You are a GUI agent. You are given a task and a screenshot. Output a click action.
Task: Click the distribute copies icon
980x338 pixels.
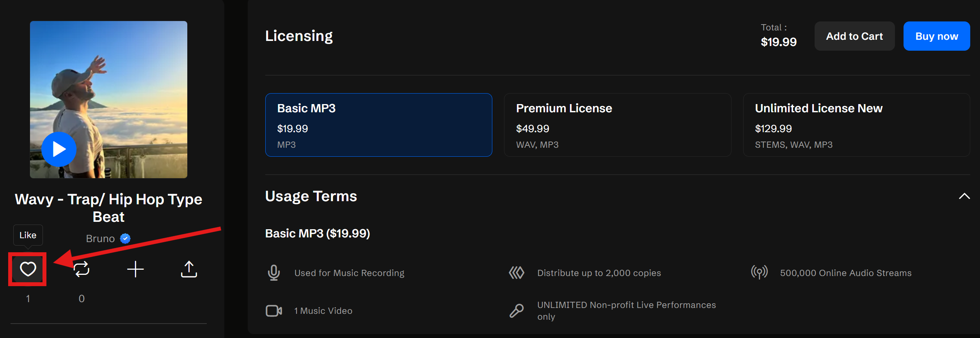[x=517, y=273]
